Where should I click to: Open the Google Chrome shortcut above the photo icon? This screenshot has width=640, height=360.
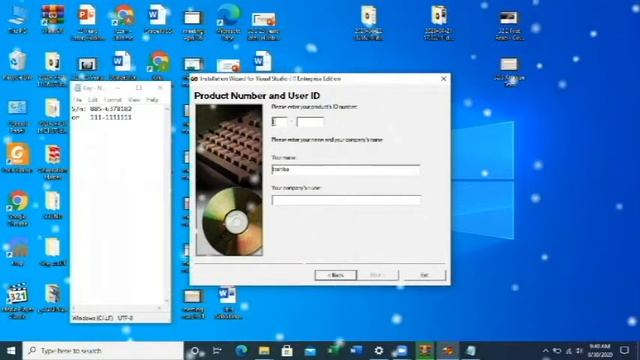pyautogui.click(x=18, y=208)
